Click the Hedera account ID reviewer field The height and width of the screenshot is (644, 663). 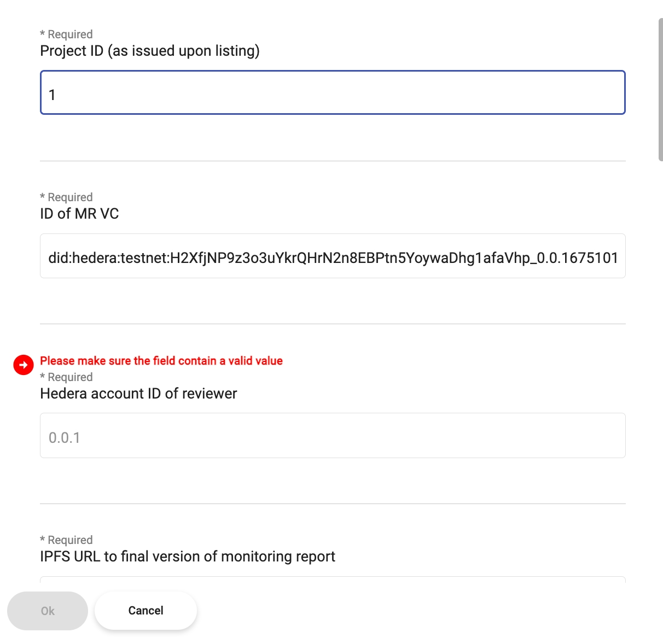[332, 436]
